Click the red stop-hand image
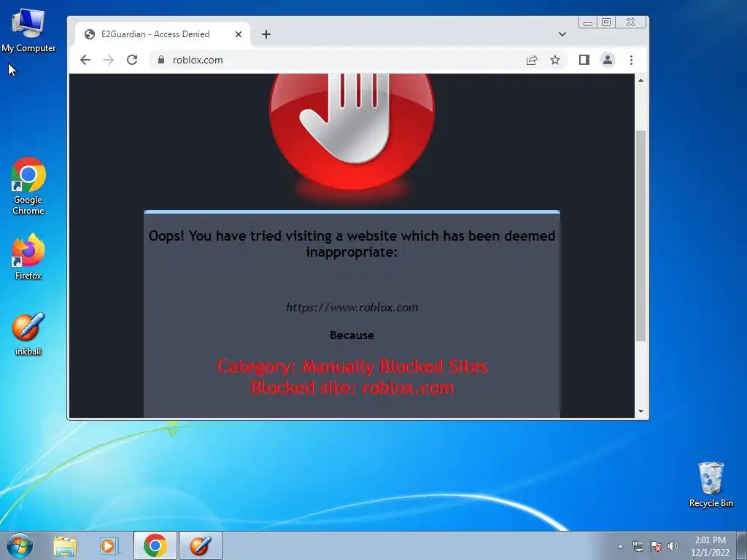 coord(352,132)
